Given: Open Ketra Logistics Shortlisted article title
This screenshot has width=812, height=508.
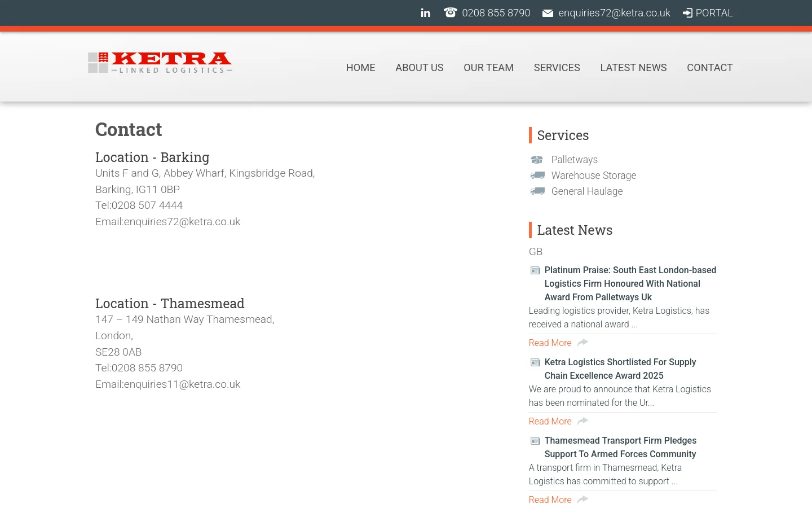Looking at the screenshot, I should pyautogui.click(x=620, y=369).
